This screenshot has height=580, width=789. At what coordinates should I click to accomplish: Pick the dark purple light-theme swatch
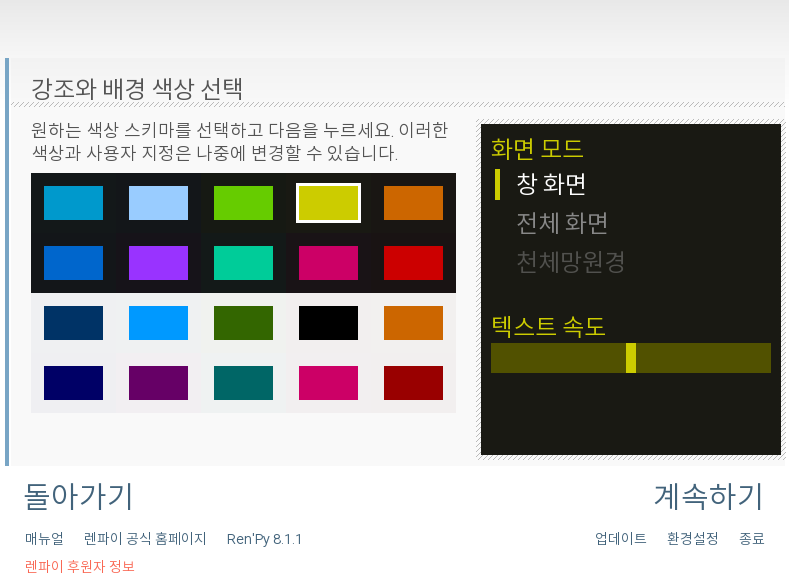[159, 383]
